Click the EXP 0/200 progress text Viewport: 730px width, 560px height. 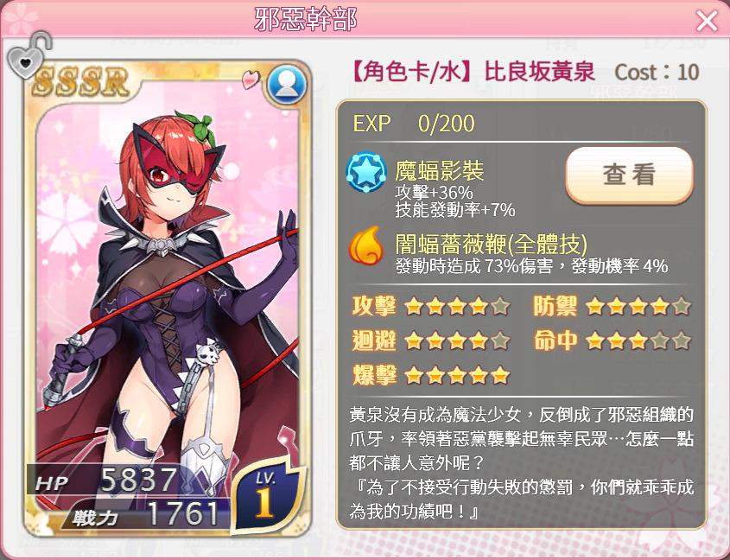tap(414, 124)
